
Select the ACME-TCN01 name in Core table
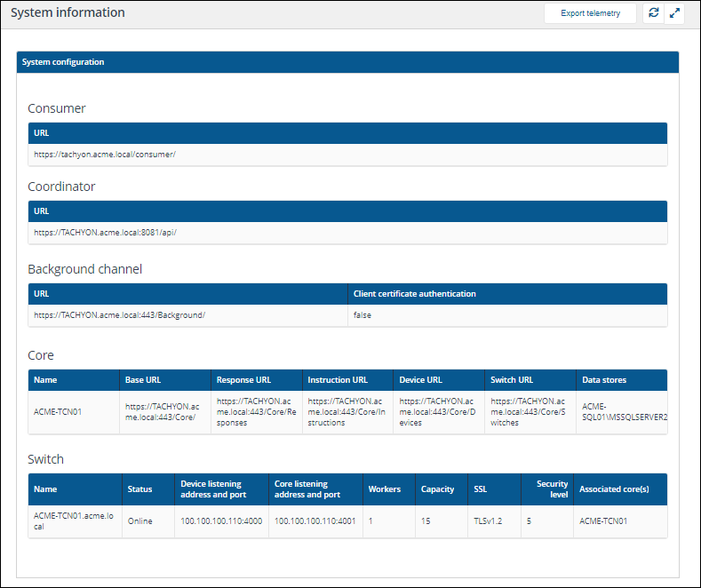coord(58,412)
